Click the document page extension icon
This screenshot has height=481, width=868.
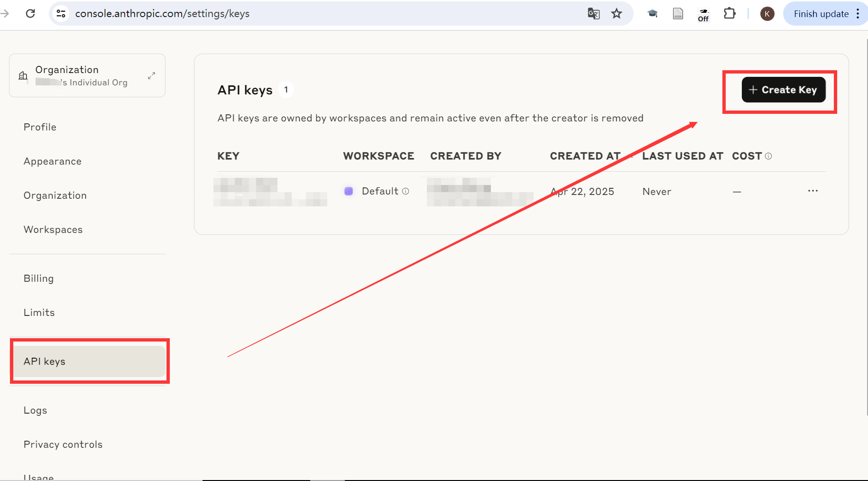click(x=678, y=13)
